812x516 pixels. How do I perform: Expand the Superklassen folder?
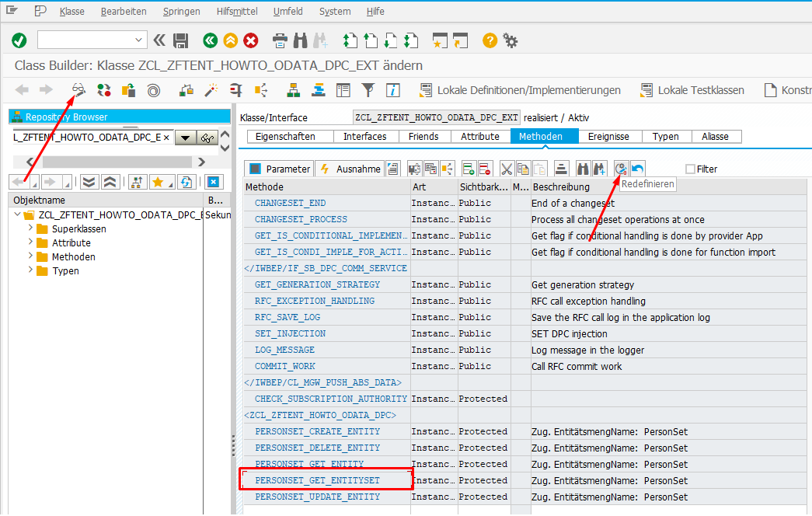30,228
